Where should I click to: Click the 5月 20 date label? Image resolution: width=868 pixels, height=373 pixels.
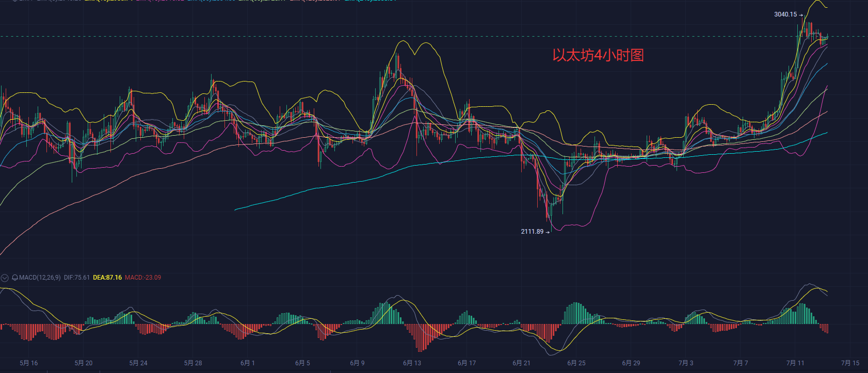click(x=84, y=363)
